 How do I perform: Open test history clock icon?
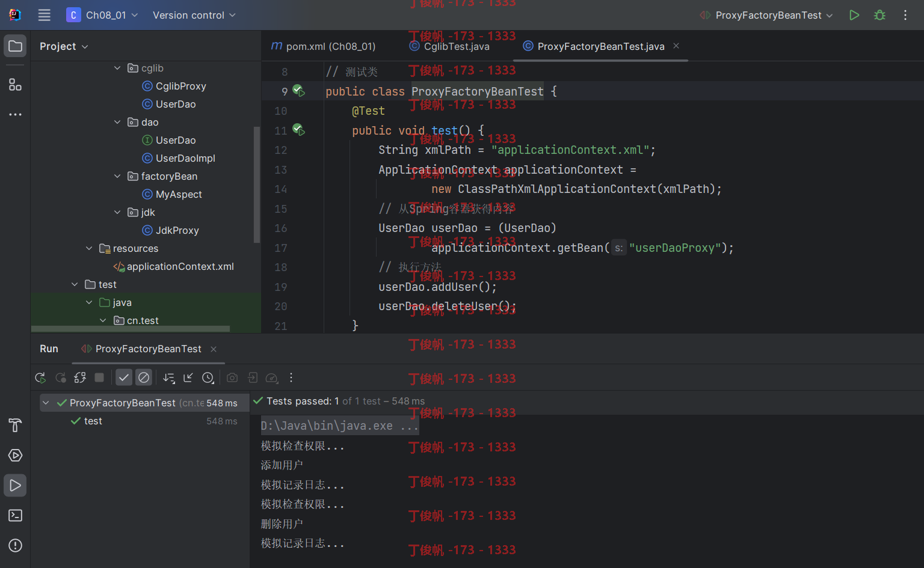[x=208, y=377]
